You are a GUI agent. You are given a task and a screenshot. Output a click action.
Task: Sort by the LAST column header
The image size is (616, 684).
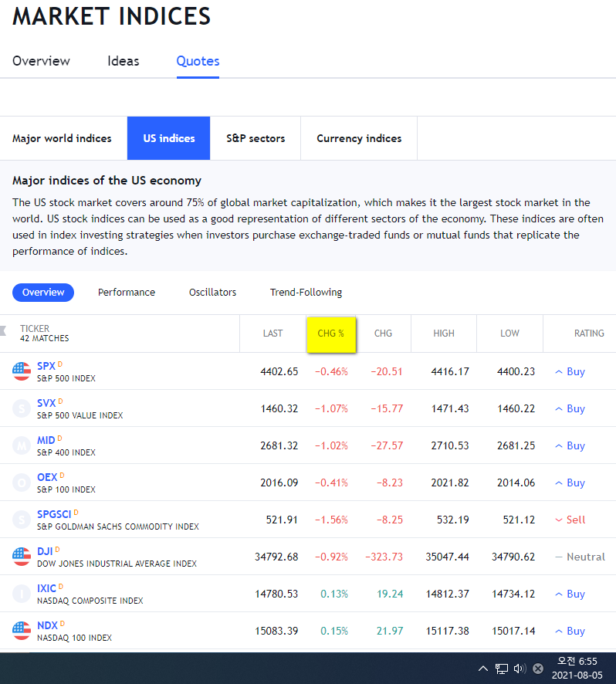272,334
